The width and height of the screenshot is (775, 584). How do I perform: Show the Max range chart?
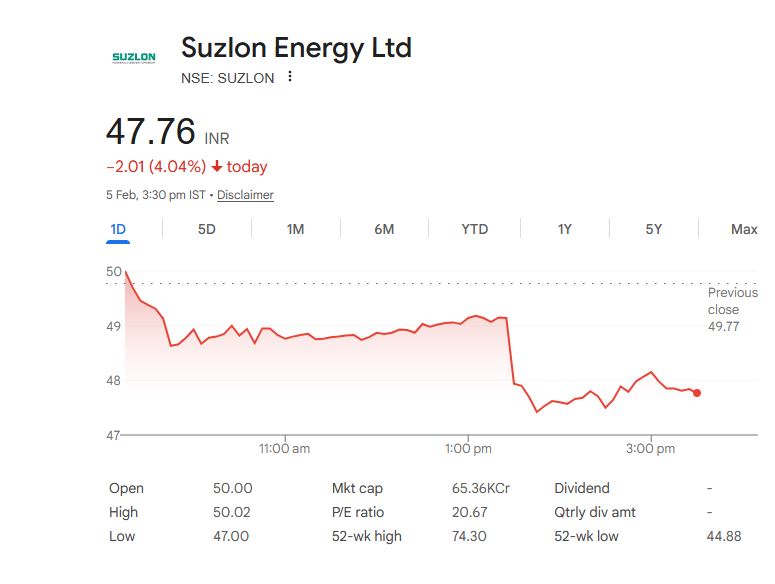pyautogui.click(x=743, y=229)
